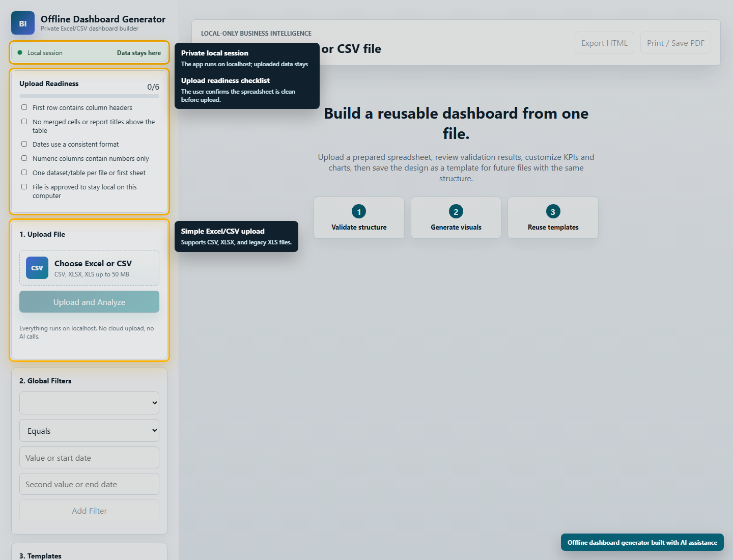Click the '2. Global Filters' heading
733x560 pixels.
[x=45, y=381]
